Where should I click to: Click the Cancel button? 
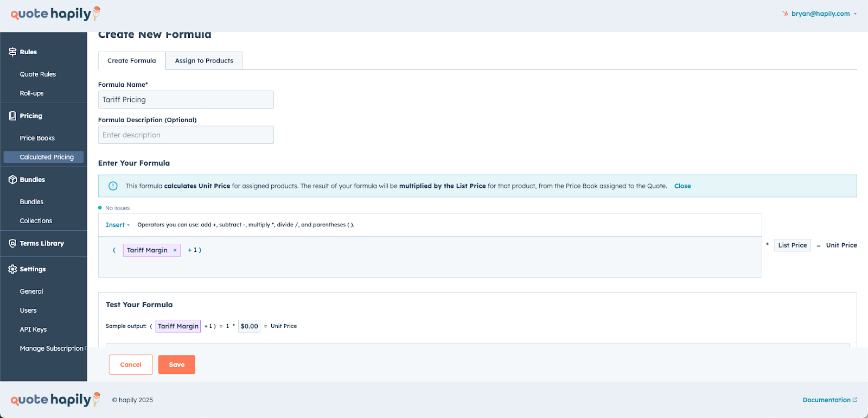(131, 365)
